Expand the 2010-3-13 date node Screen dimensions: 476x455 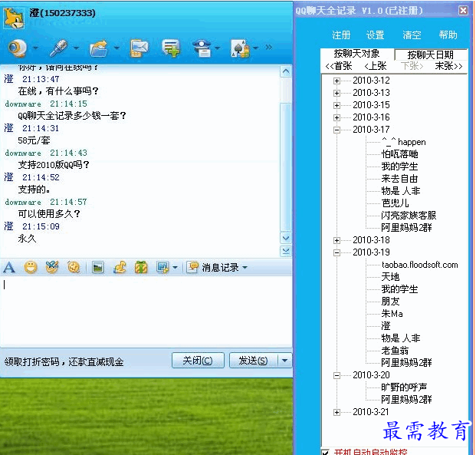pos(336,93)
